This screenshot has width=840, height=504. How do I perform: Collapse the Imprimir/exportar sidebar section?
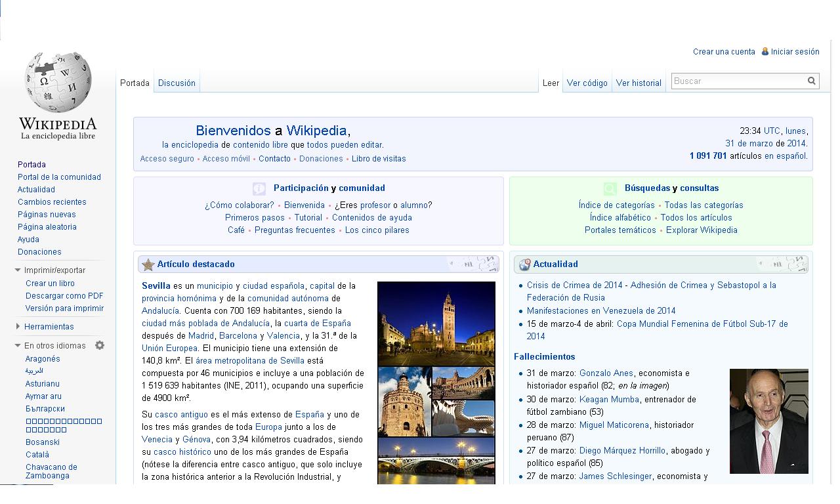pos(18,270)
